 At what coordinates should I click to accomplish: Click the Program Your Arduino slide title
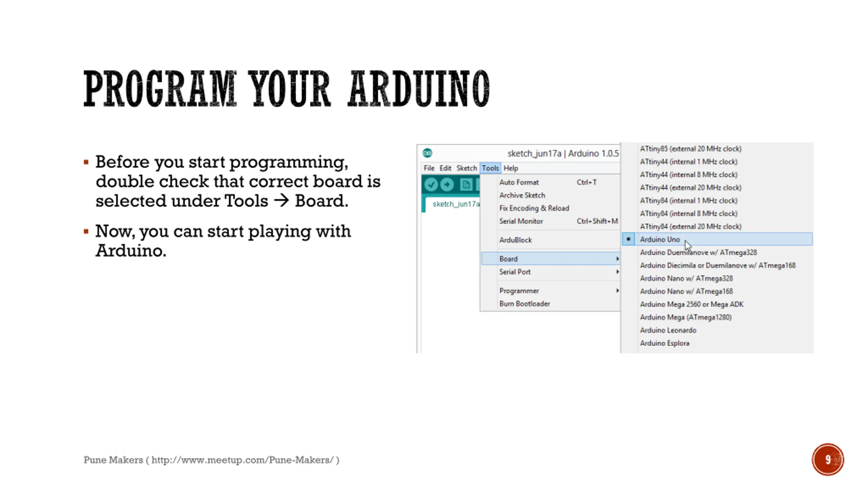coord(287,89)
